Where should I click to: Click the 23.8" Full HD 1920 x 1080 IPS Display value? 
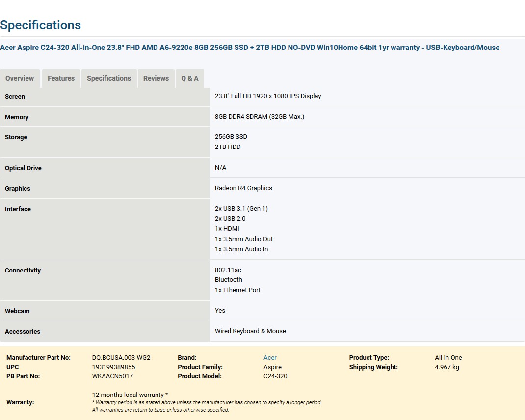point(268,96)
